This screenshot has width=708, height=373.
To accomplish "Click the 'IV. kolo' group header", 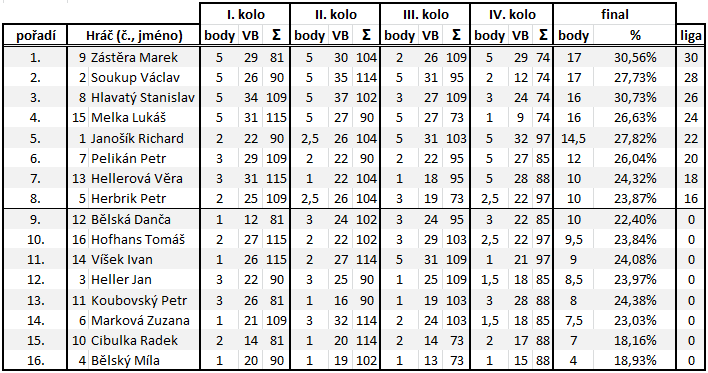I will coord(512,14).
